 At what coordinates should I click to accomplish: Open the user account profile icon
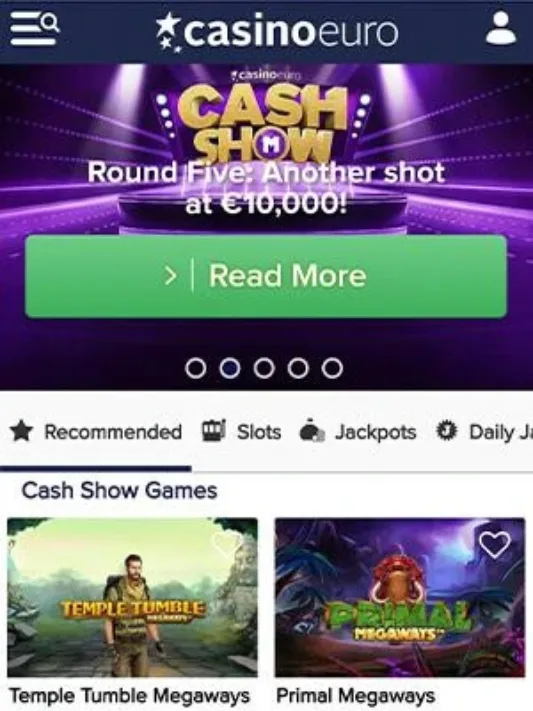tap(501, 28)
